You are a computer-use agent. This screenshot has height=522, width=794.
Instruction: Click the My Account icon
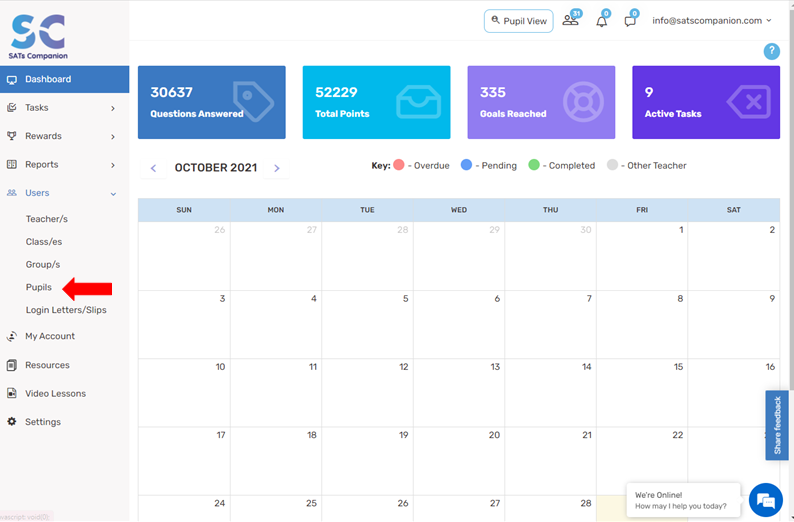12,336
